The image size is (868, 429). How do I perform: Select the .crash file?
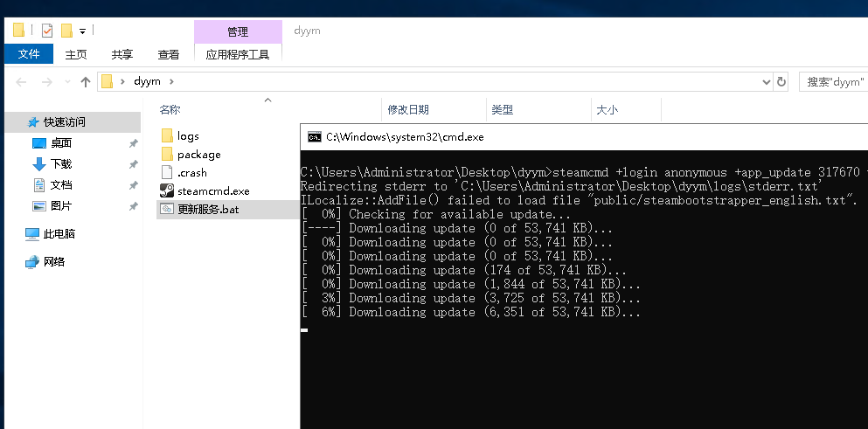click(191, 173)
